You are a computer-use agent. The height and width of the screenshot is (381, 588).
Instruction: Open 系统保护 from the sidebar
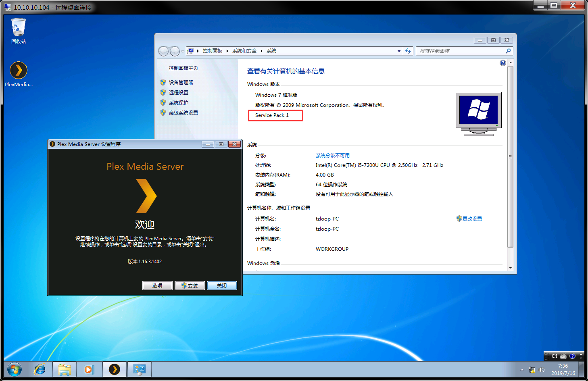pyautogui.click(x=179, y=102)
